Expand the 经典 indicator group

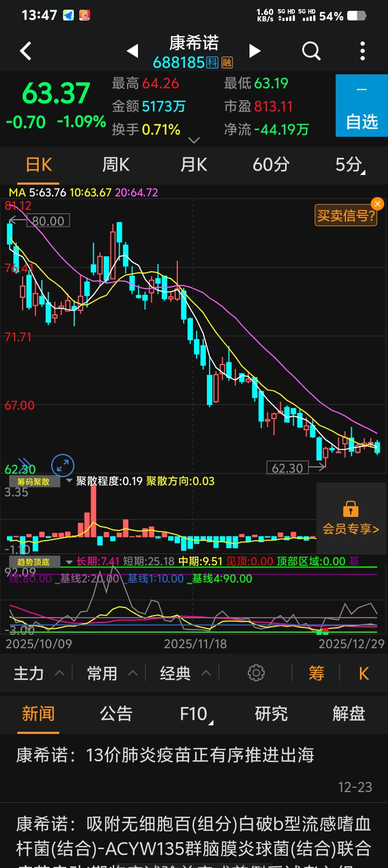coord(185,673)
